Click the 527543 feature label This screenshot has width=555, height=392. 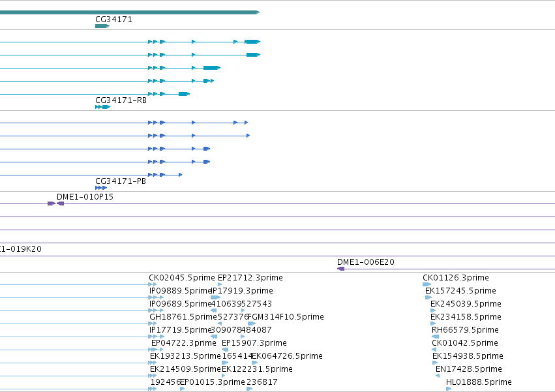point(256,304)
